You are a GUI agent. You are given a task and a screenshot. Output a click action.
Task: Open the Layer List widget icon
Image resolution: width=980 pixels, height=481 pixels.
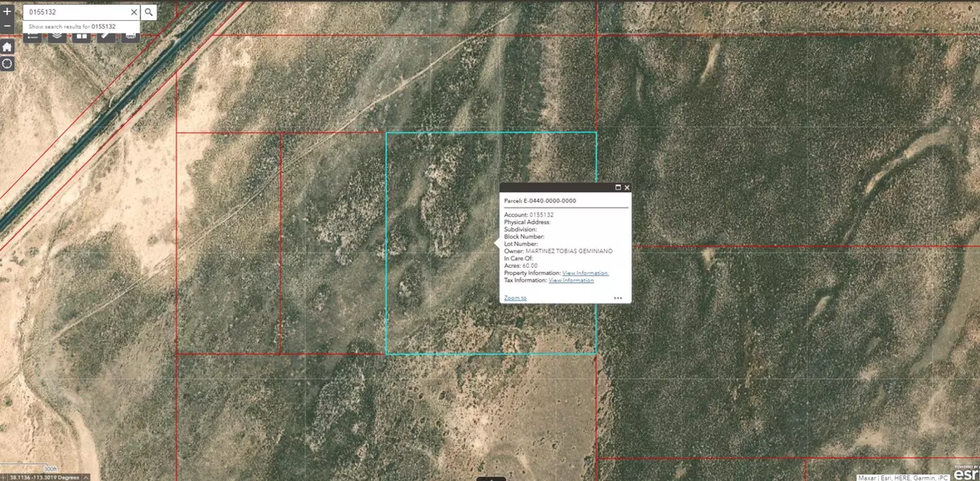[x=56, y=36]
